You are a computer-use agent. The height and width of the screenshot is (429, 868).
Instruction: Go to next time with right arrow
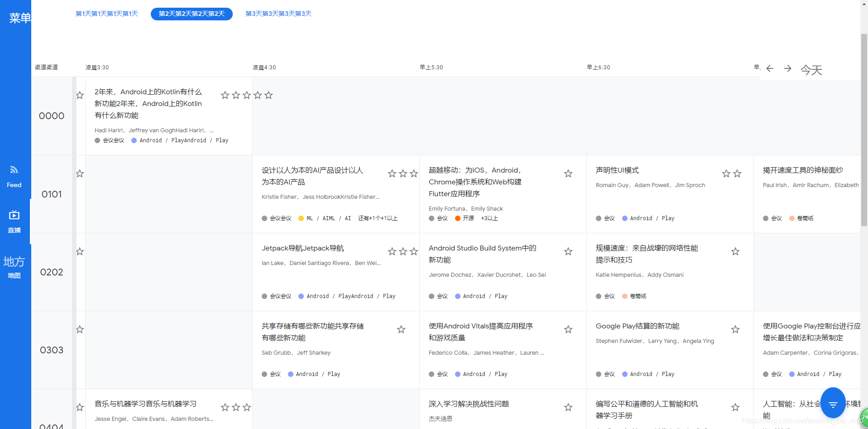[788, 68]
